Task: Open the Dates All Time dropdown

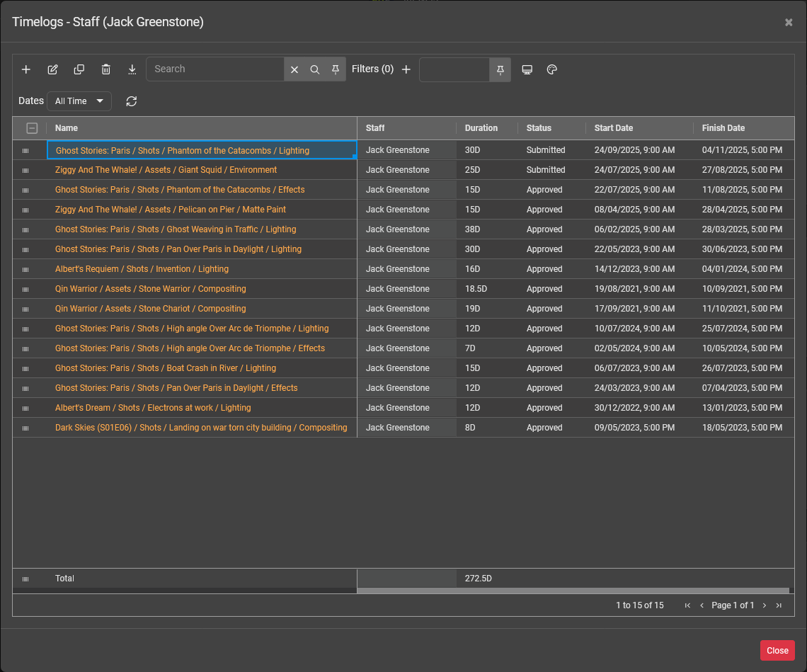Action: [79, 101]
